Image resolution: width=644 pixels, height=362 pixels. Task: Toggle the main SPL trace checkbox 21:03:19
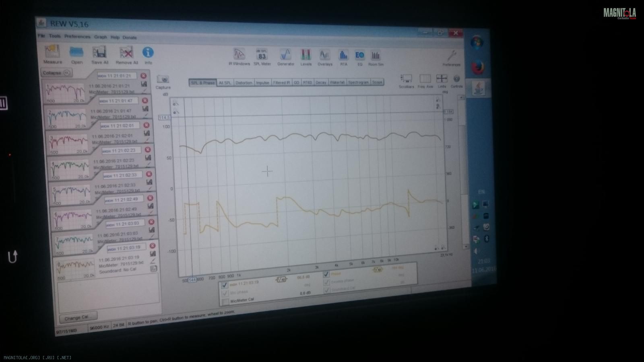[225, 285]
